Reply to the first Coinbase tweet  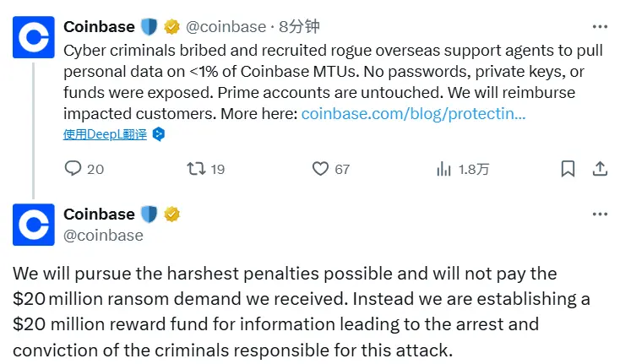pos(73,169)
